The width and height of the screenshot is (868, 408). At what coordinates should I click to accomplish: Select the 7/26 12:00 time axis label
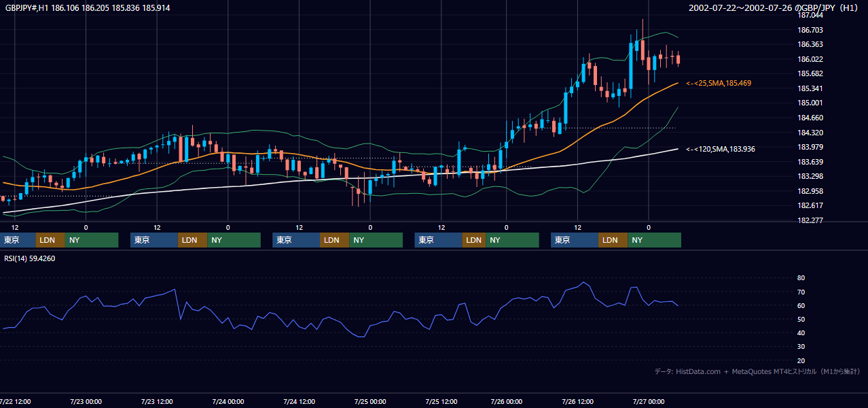point(577,401)
